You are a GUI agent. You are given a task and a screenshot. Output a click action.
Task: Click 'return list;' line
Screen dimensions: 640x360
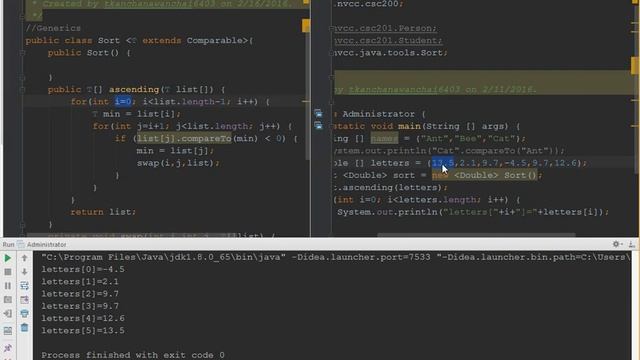click(x=103, y=212)
